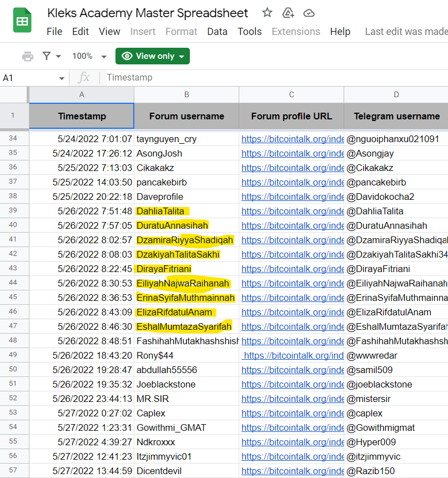Click the move to Drive icon

pyautogui.click(x=288, y=13)
